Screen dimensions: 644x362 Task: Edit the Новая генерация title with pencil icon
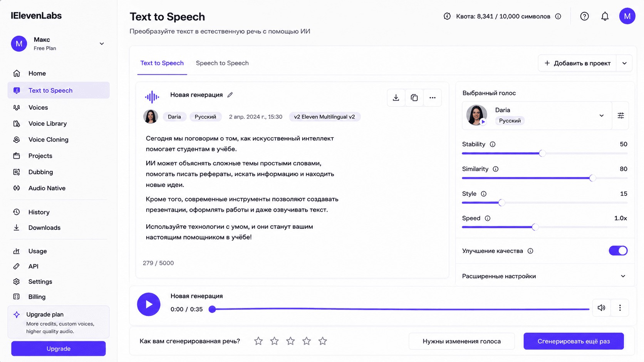[230, 95]
